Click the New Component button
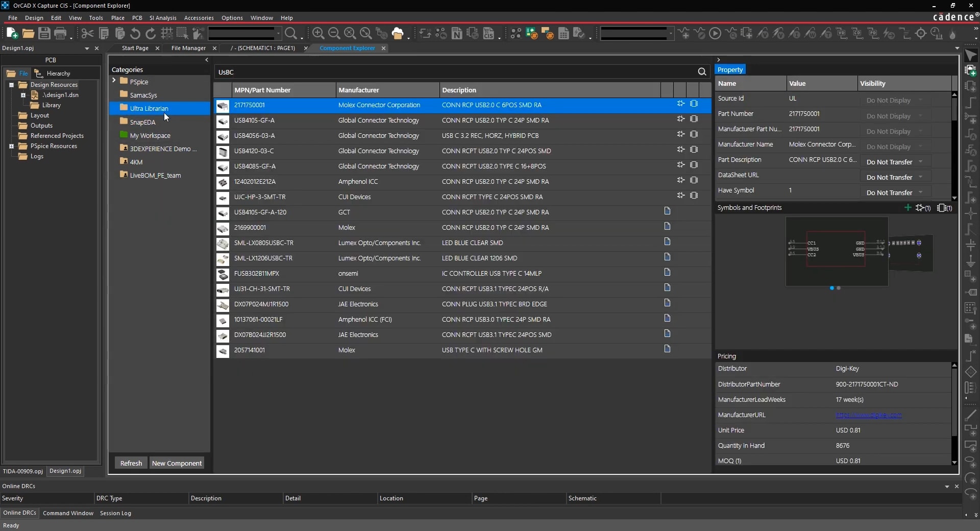Screen dimensions: 980x531 (177, 463)
